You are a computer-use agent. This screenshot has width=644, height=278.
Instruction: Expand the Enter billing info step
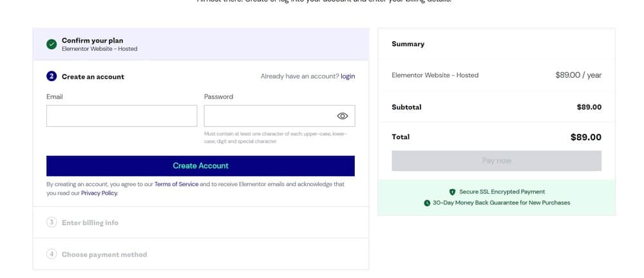pos(90,223)
